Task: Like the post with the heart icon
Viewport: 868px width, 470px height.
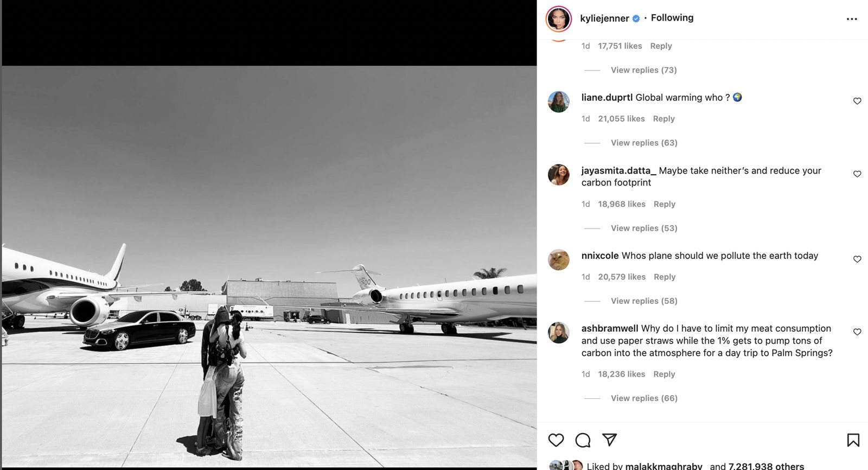Action: coord(556,440)
